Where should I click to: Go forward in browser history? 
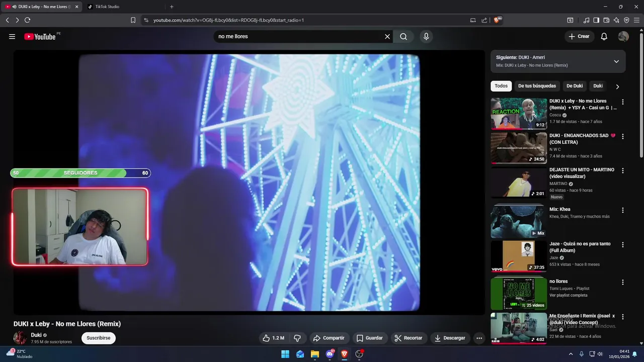coord(17,20)
